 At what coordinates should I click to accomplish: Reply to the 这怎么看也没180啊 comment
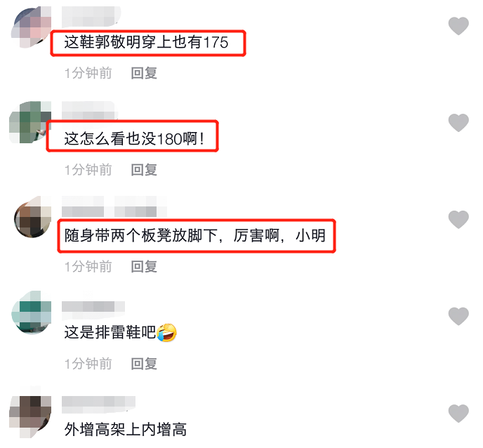(x=144, y=170)
